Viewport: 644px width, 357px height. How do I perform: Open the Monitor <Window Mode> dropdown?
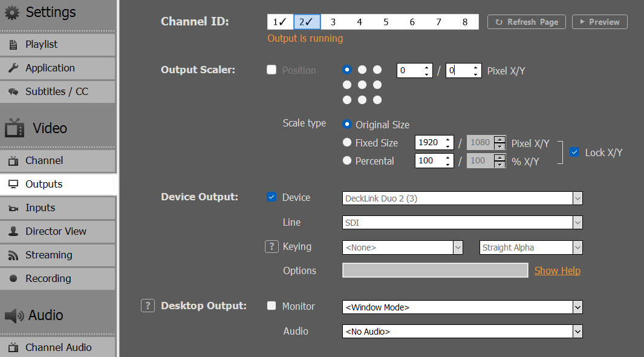462,307
